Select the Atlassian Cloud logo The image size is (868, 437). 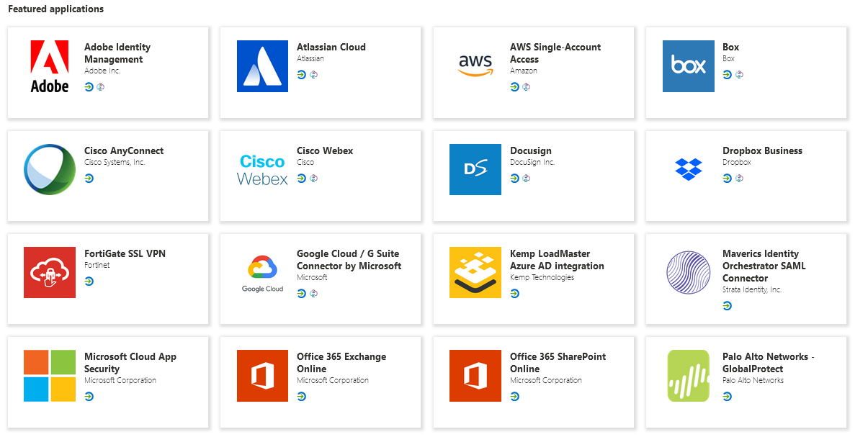pos(262,66)
